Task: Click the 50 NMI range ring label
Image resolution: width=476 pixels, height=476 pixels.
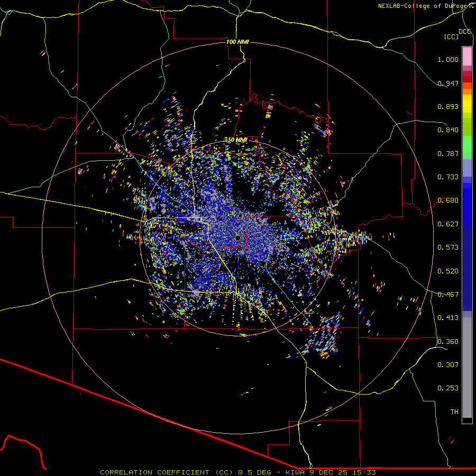Action: click(237, 140)
